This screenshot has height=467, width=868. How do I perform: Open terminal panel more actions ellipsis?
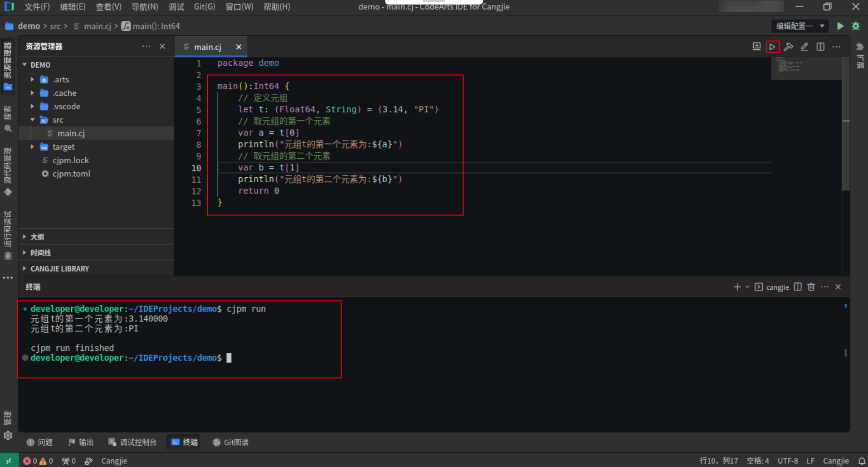point(824,287)
